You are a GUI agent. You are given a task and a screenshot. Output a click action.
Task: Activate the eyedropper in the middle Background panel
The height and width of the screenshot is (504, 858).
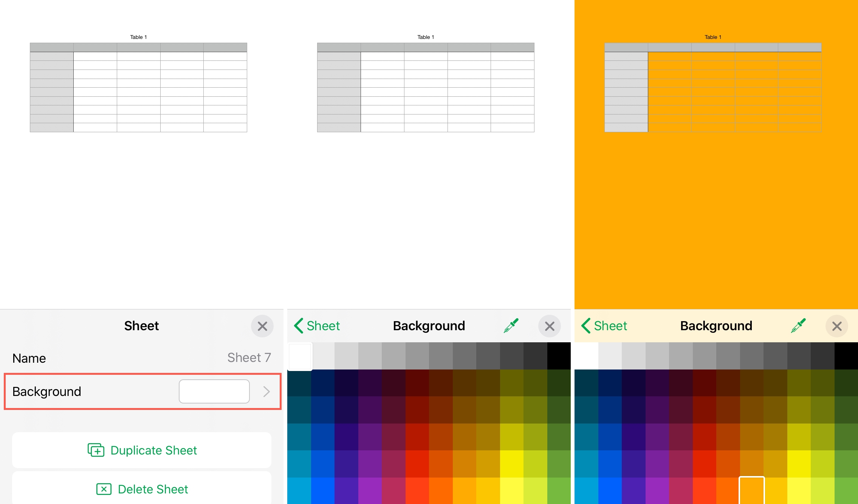pyautogui.click(x=511, y=326)
